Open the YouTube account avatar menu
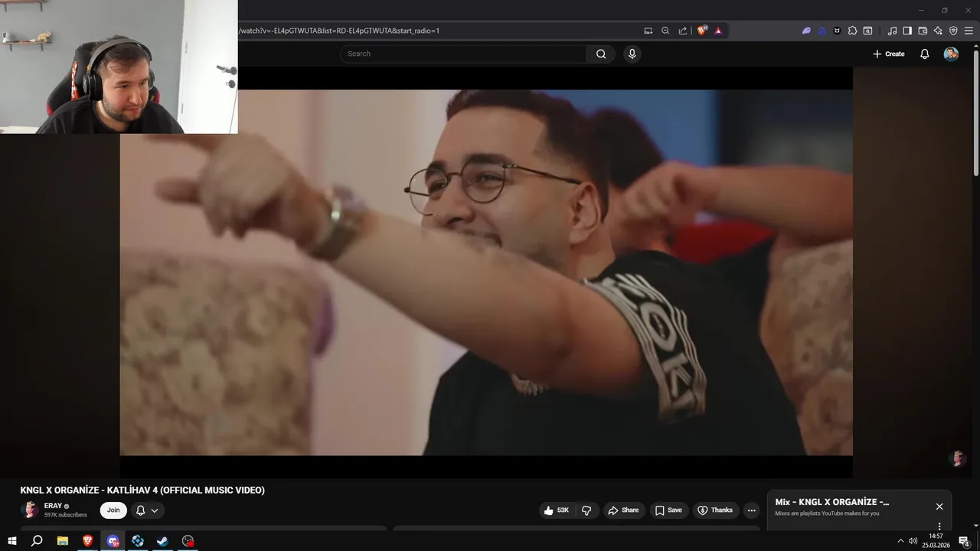The width and height of the screenshot is (980, 551). tap(951, 54)
